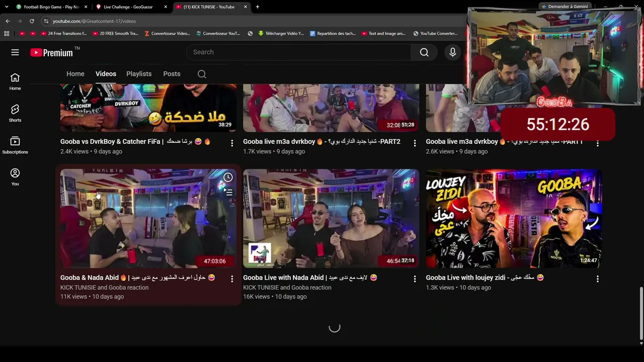Open options for Gooba vs DvrkBoy video
The width and height of the screenshot is (644, 362).
(x=232, y=143)
